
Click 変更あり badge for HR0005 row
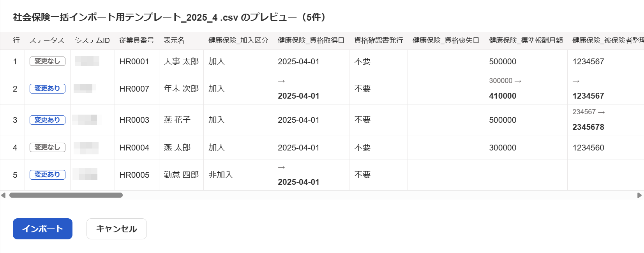[x=47, y=175]
